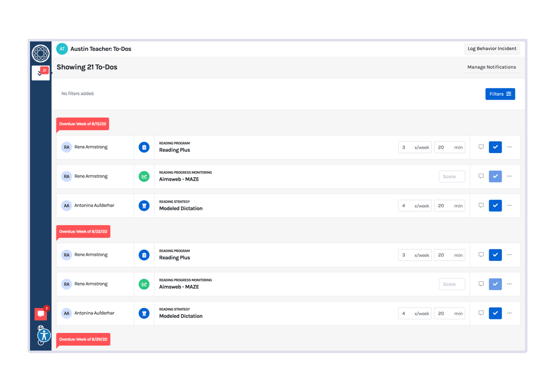Check off Modeled Dictation in week of 8/15/22
Screen dimensions: 555x392
point(495,206)
